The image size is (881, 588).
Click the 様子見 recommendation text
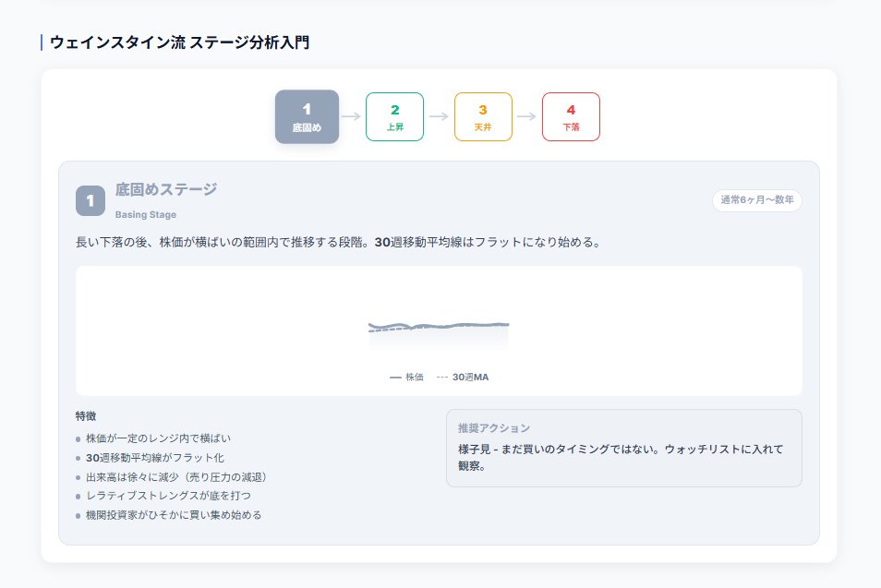coord(621,457)
